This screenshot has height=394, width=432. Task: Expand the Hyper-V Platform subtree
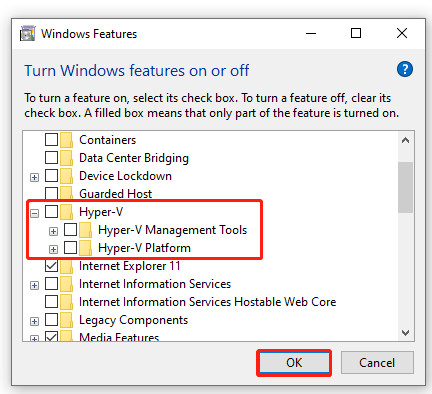point(53,249)
